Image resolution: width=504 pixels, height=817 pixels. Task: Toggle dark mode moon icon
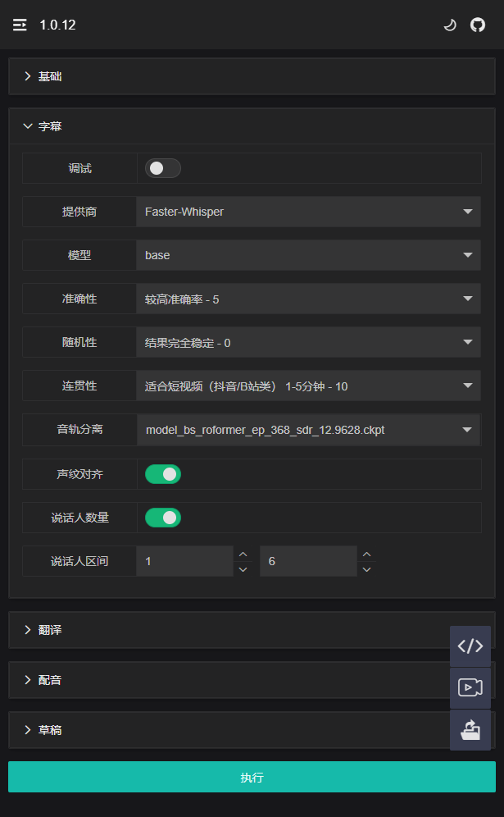click(x=449, y=25)
